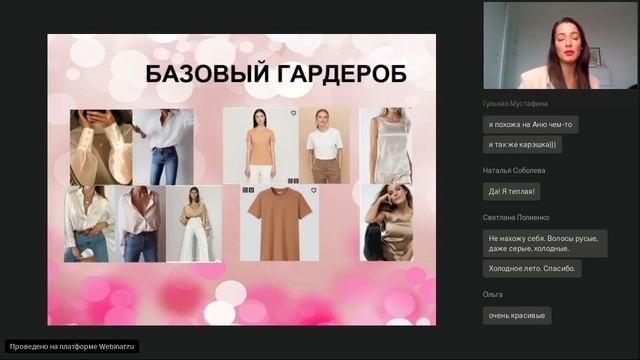Click the chat message 'Не нахожу себя. Волосы русые'

tap(545, 243)
